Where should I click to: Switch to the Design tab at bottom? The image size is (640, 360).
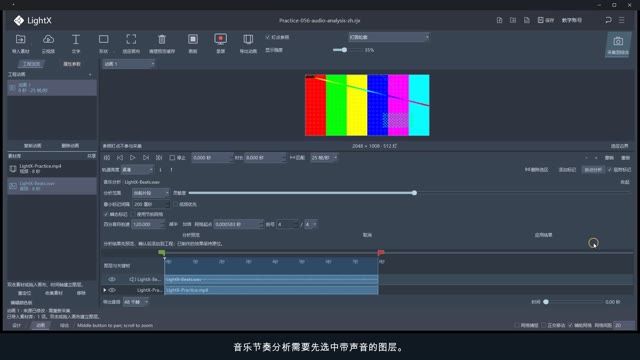(16, 325)
